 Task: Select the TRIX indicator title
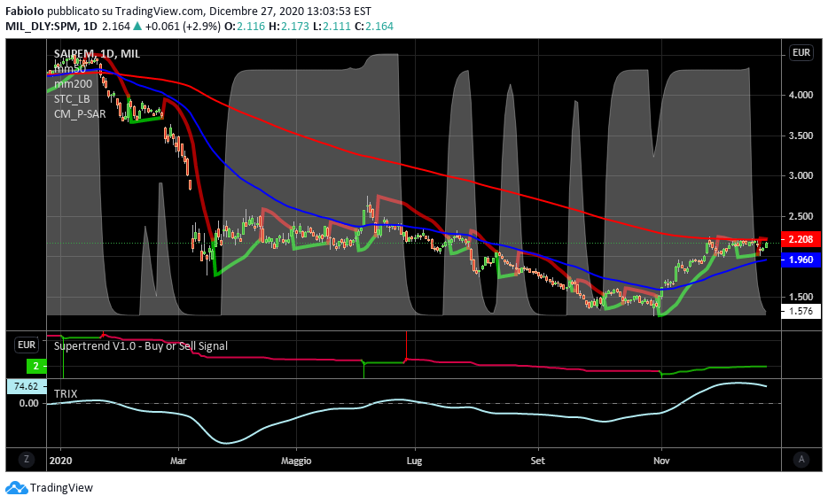click(x=66, y=392)
